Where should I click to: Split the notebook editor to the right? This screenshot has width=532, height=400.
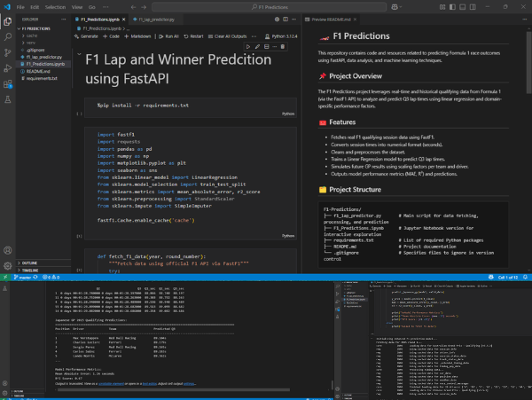(286, 20)
